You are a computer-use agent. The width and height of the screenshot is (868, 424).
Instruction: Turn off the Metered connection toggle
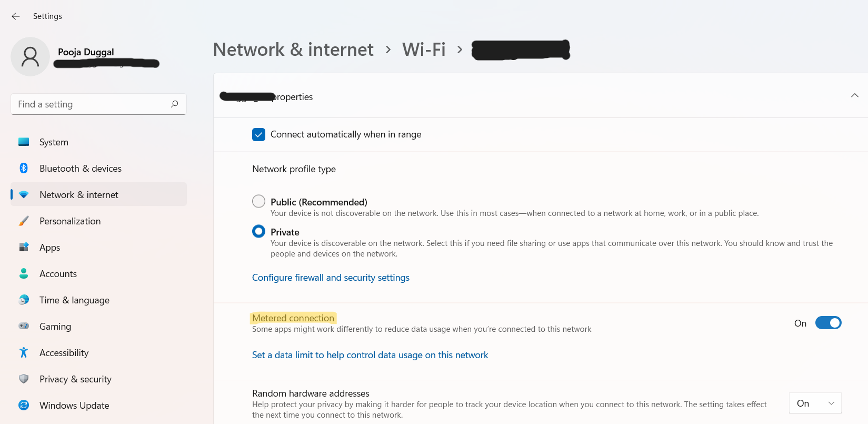828,323
